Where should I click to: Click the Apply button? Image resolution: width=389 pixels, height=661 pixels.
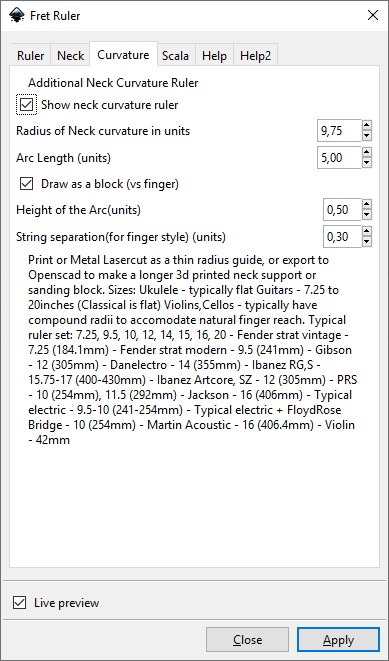point(338,640)
